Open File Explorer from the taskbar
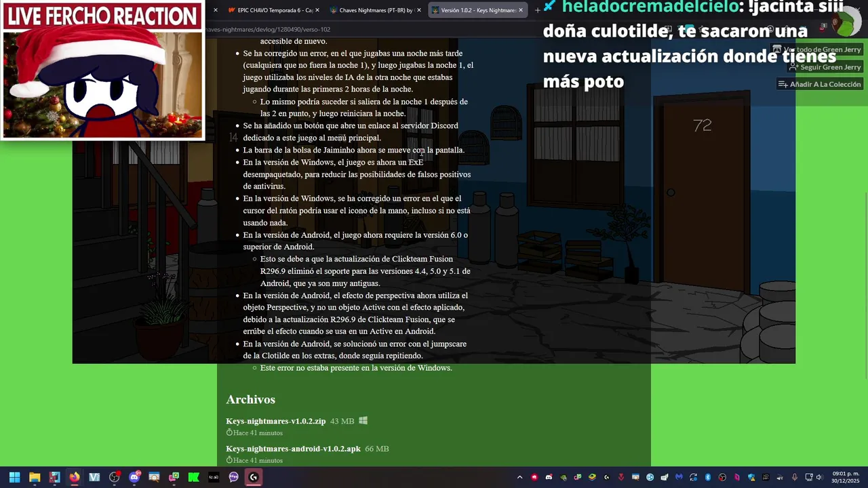Screen dimensions: 868x488 point(35,477)
